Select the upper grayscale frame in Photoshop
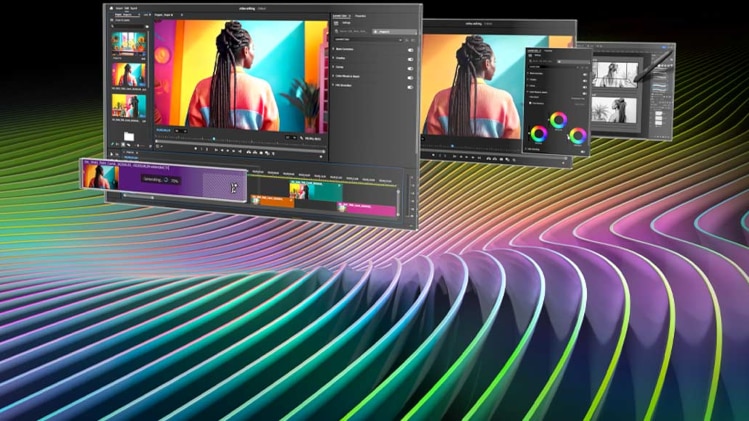 (x=615, y=74)
